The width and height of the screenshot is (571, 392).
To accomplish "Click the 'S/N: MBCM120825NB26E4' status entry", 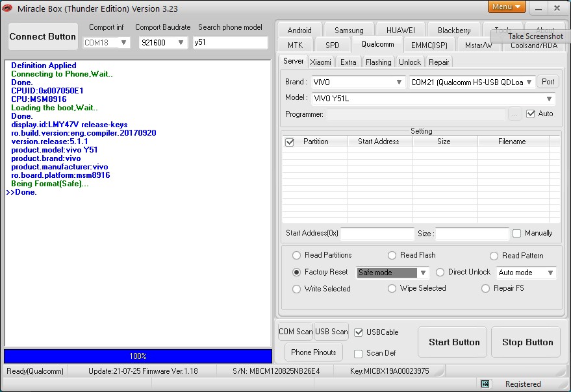I will pyautogui.click(x=276, y=371).
